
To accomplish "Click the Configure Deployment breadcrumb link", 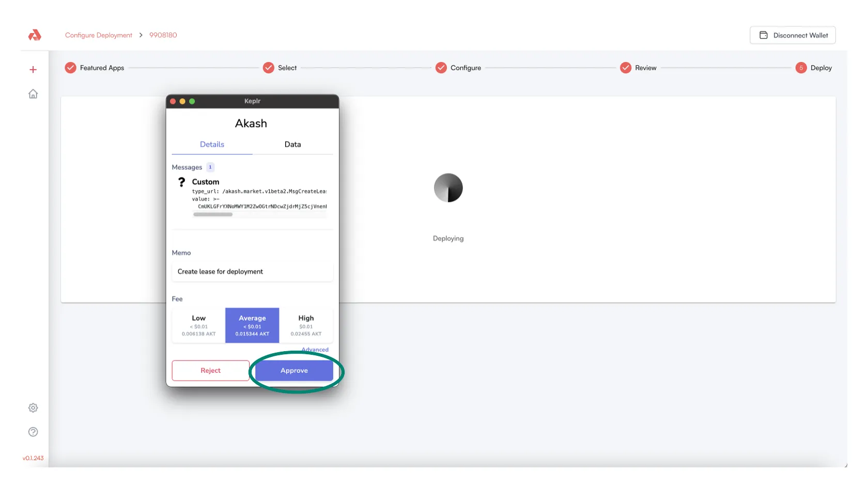I will tap(99, 35).
